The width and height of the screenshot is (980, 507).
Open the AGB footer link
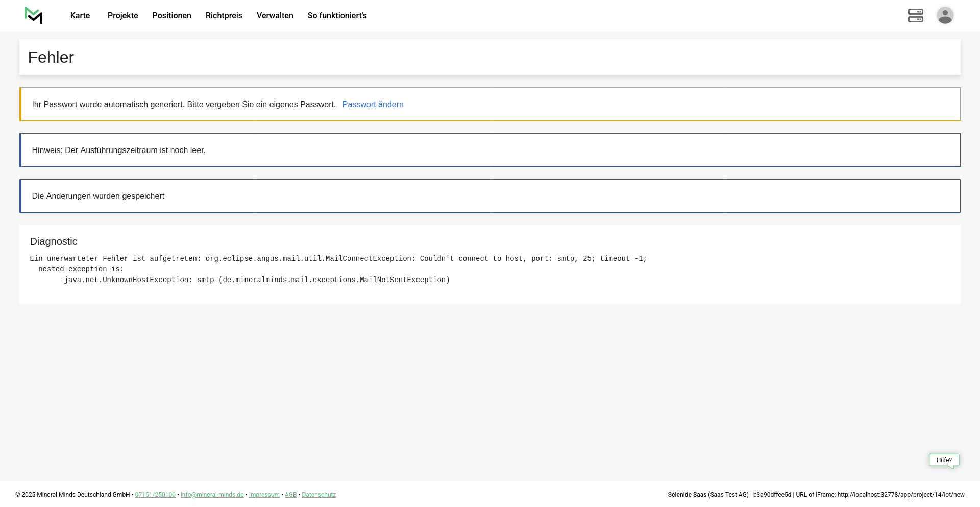click(290, 495)
